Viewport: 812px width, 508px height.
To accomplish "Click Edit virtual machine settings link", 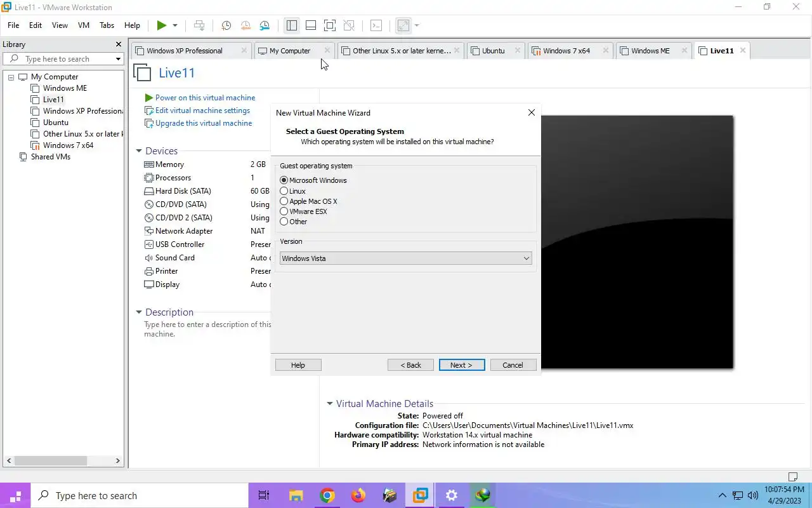I will coord(202,110).
